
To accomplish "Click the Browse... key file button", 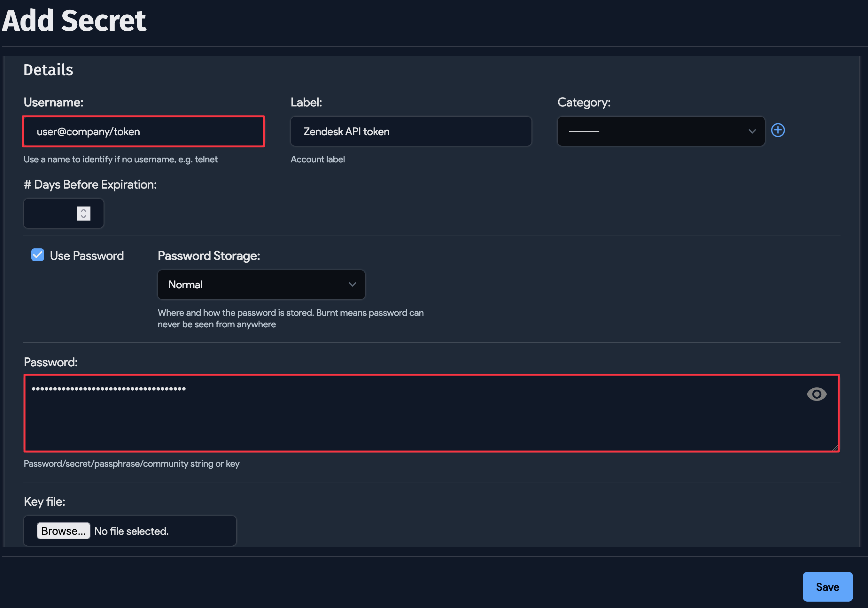I will click(x=63, y=531).
